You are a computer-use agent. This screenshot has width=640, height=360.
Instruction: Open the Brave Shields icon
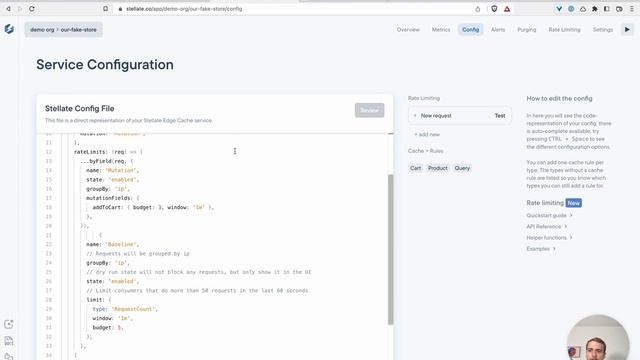pos(494,9)
